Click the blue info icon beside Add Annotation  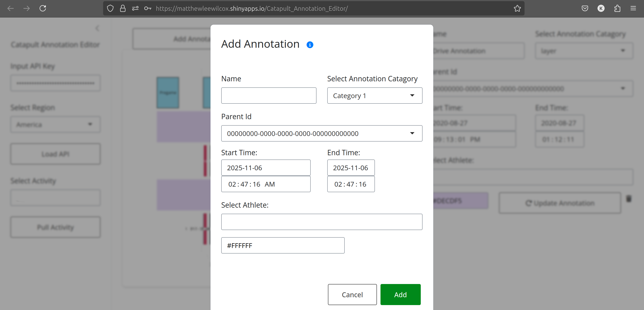point(310,45)
